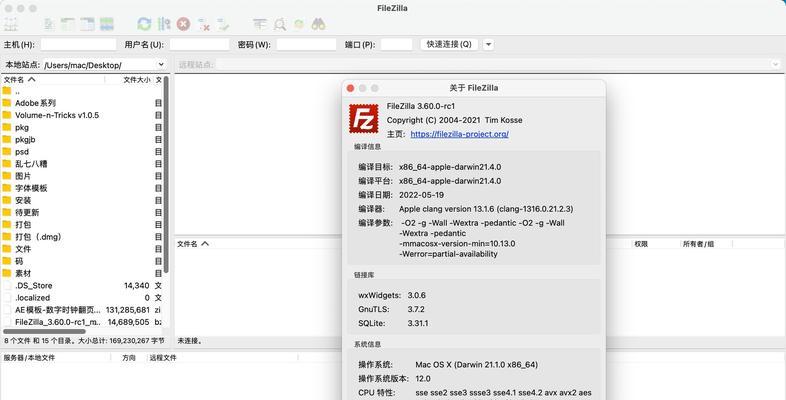786x400 pixels.
Task: Click the 未连接 status text
Action: coord(190,341)
